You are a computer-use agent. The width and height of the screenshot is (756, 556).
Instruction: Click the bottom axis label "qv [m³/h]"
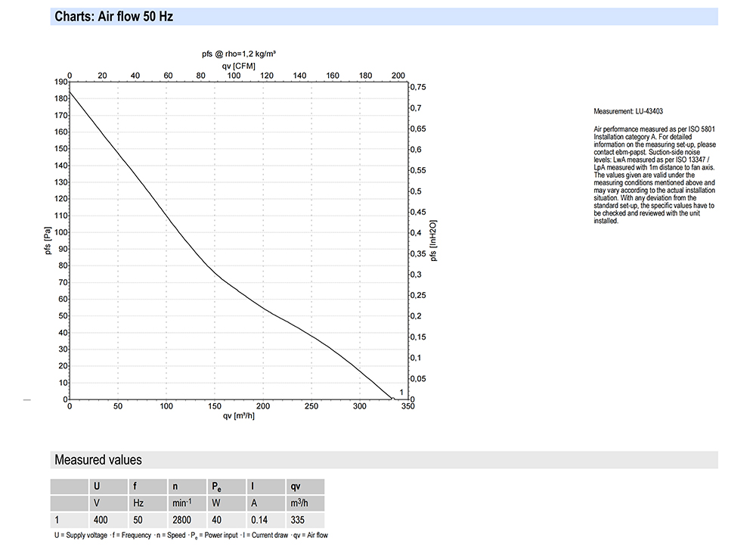[238, 417]
